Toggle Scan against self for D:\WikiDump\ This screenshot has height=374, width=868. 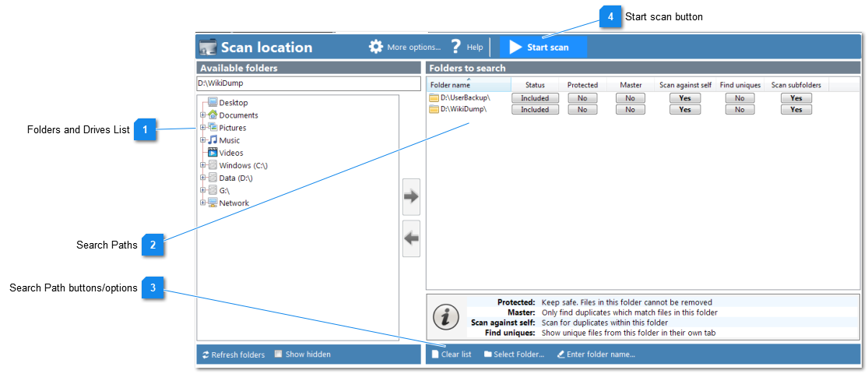coord(685,109)
